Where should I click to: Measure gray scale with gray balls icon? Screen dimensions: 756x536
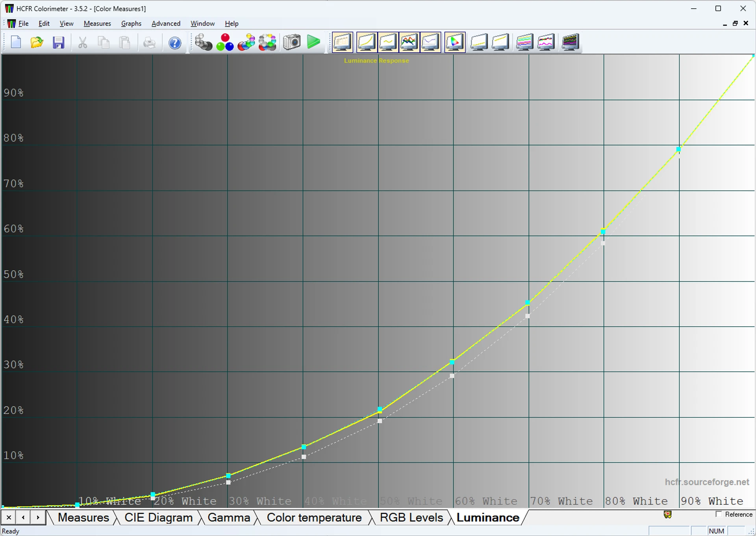204,42
